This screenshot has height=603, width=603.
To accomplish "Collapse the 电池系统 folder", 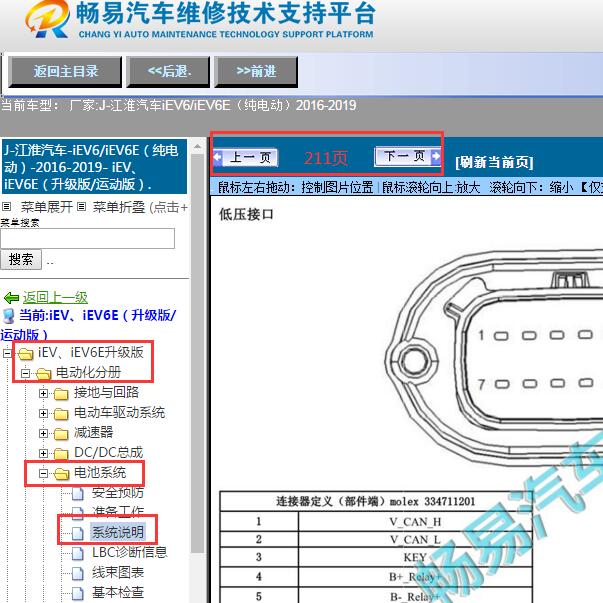I will click(43, 473).
